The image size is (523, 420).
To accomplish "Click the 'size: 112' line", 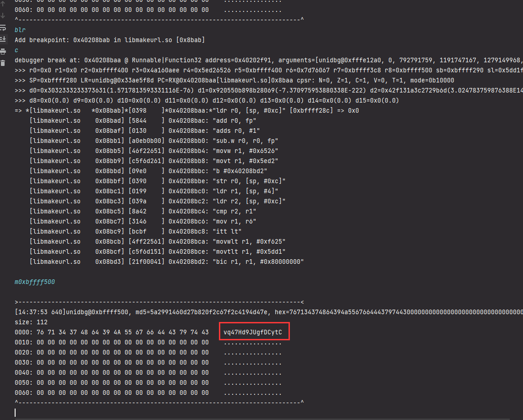I will (x=31, y=322).
